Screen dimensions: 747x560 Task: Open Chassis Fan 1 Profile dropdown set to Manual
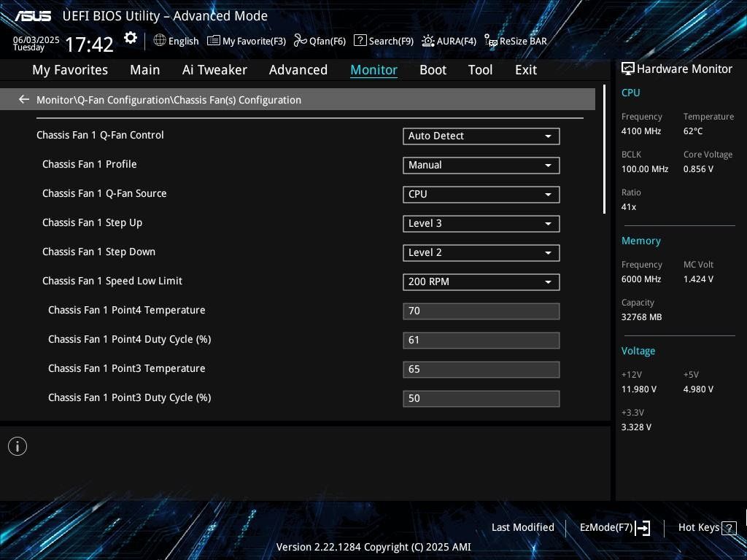(481, 166)
